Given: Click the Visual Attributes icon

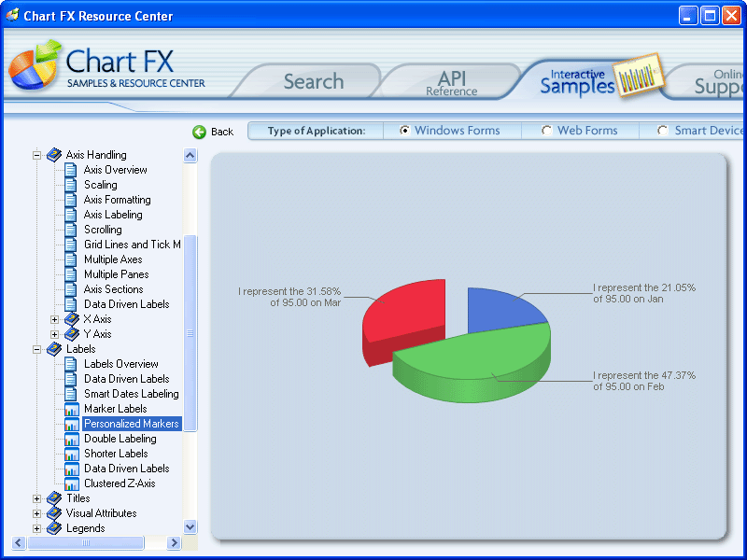Looking at the screenshot, I should [x=54, y=513].
